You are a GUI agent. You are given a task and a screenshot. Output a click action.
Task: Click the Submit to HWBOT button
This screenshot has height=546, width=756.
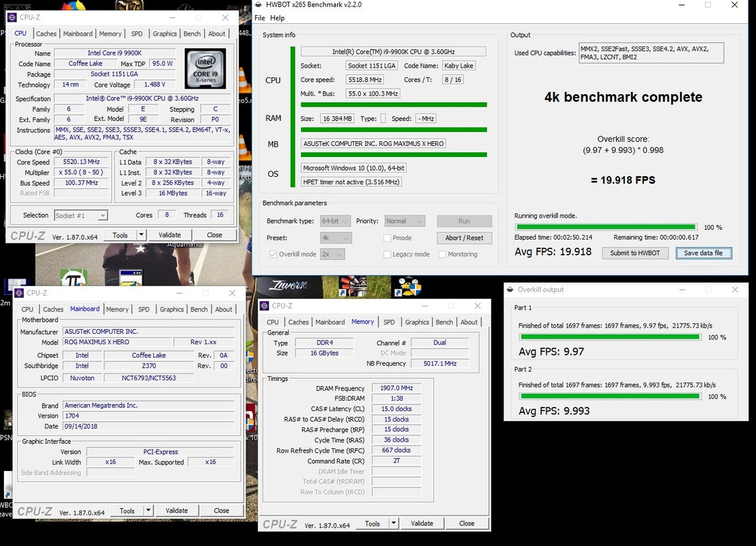tap(635, 253)
